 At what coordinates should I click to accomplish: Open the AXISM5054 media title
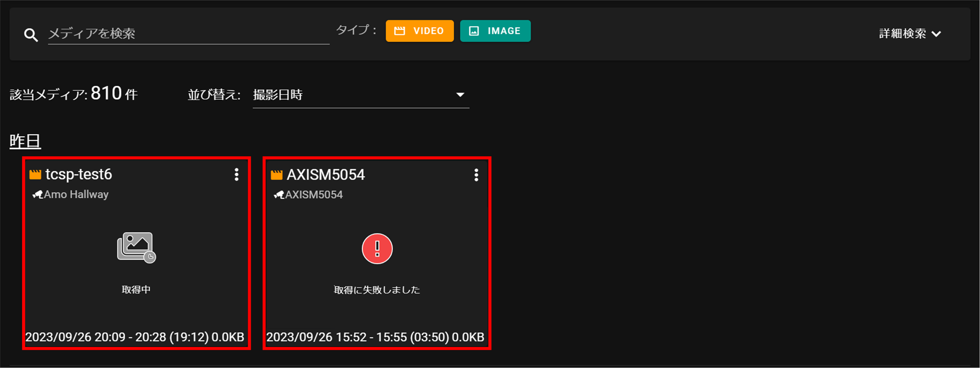326,175
